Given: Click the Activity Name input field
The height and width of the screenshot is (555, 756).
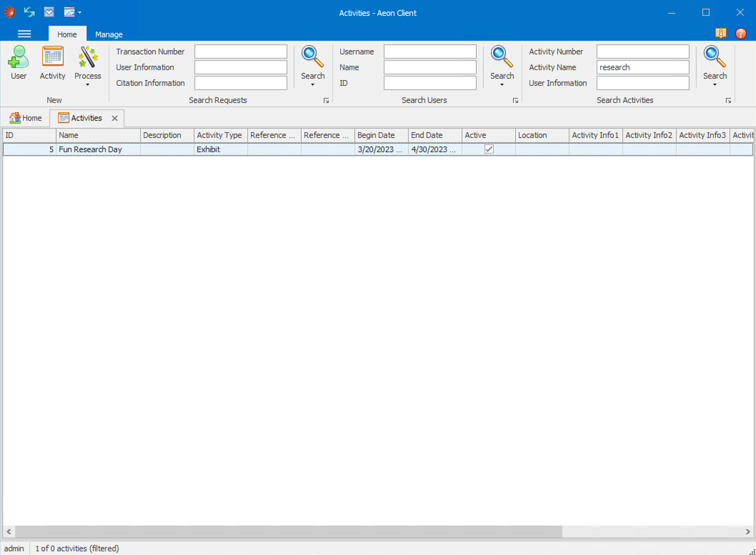Looking at the screenshot, I should [x=642, y=67].
